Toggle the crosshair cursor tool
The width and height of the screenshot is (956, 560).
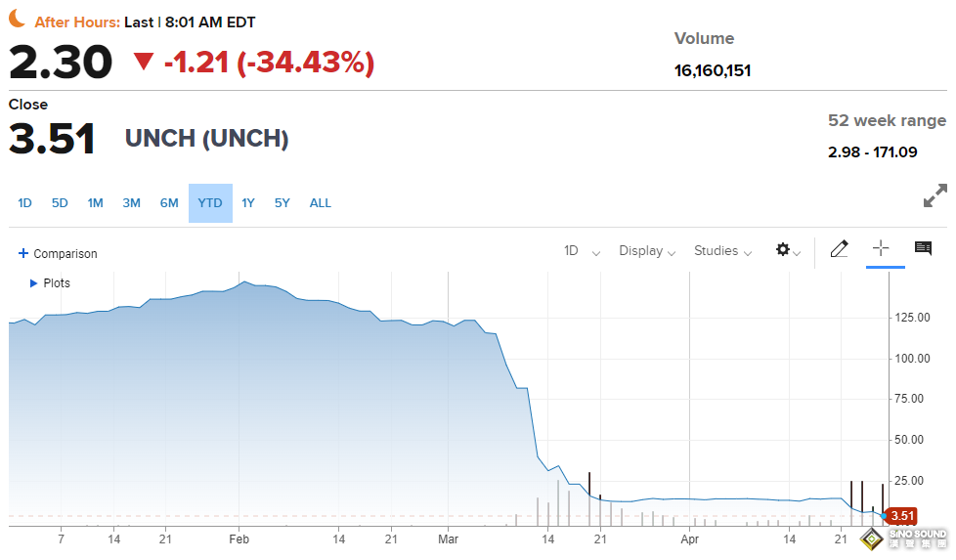(880, 248)
